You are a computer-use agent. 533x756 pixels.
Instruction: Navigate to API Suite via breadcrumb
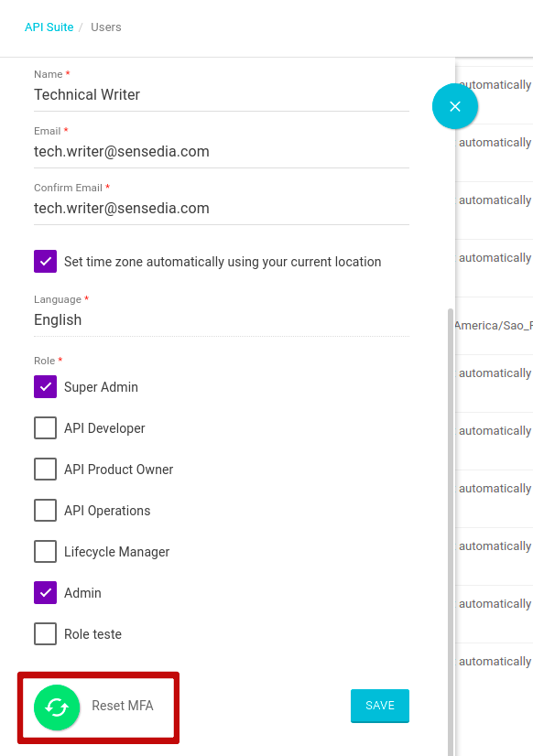[49, 27]
